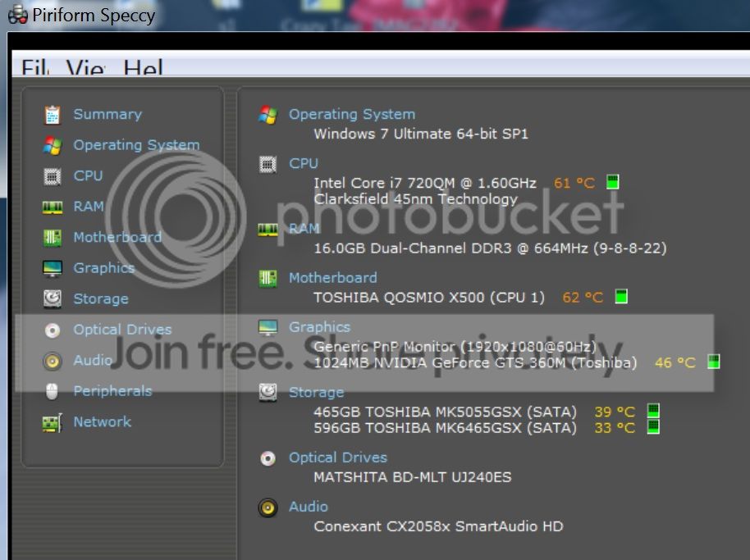
Task: Select Motherboard in the sidebar
Action: click(117, 237)
